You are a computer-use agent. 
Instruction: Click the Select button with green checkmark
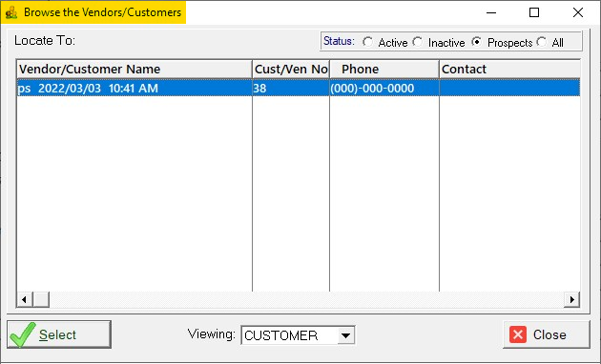click(x=59, y=334)
